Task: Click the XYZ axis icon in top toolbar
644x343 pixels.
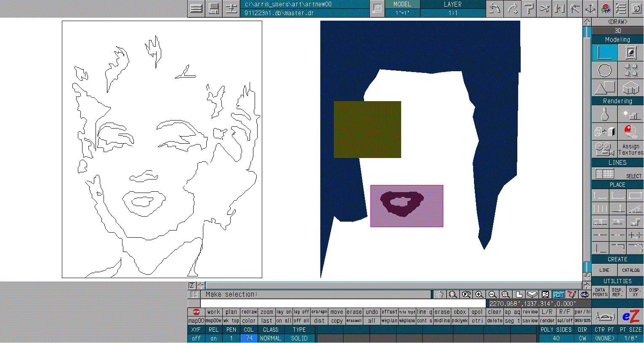Action: (x=590, y=8)
